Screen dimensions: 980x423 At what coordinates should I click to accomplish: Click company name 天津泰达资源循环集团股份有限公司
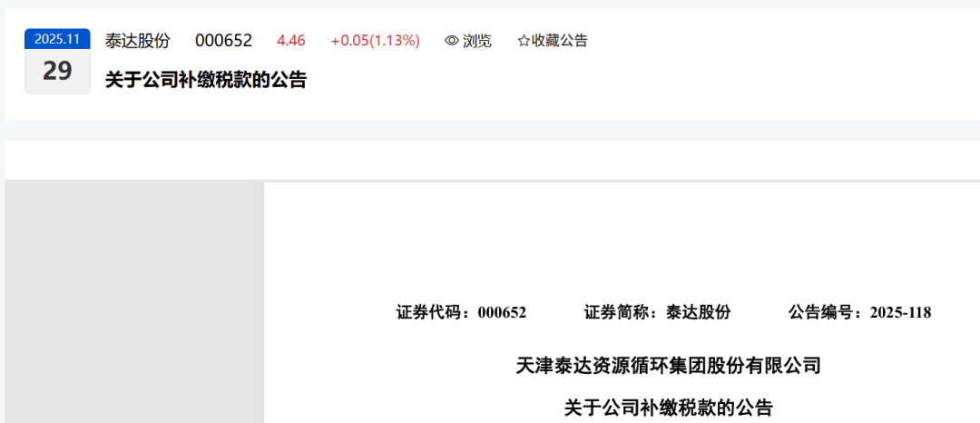(668, 366)
